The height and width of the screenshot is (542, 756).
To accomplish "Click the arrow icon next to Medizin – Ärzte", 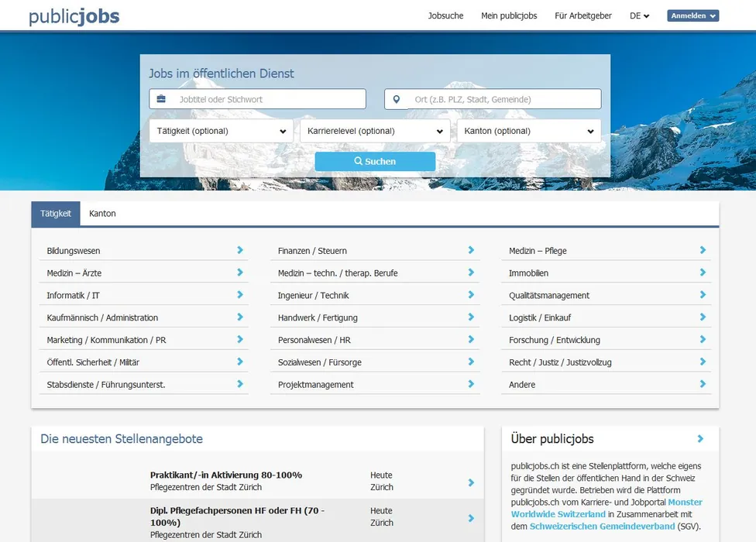I will (240, 273).
